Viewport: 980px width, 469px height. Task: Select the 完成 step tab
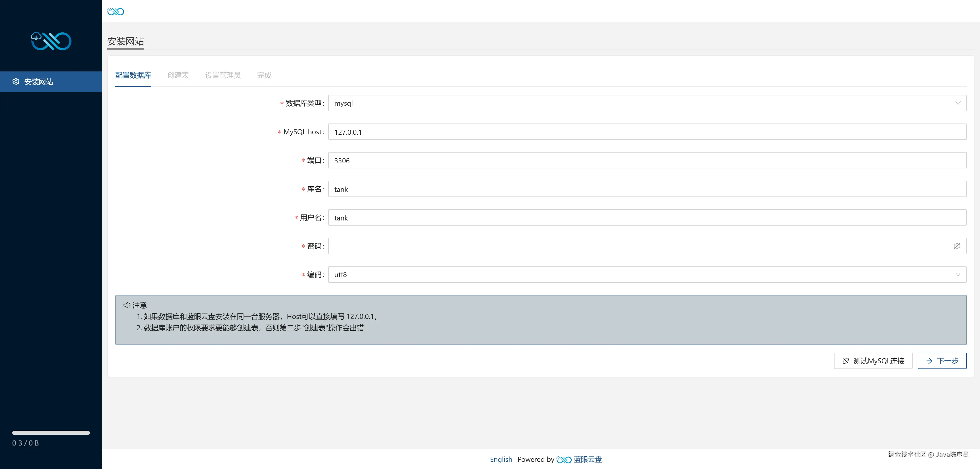click(x=264, y=75)
